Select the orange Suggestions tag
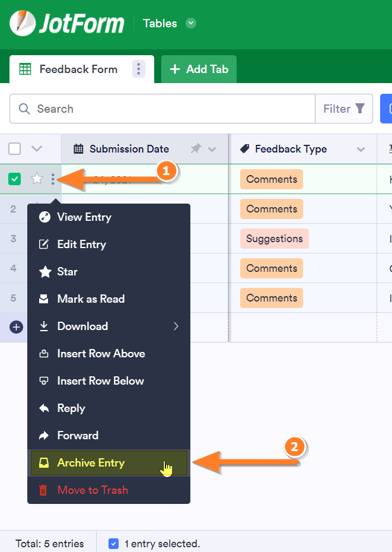 point(274,238)
